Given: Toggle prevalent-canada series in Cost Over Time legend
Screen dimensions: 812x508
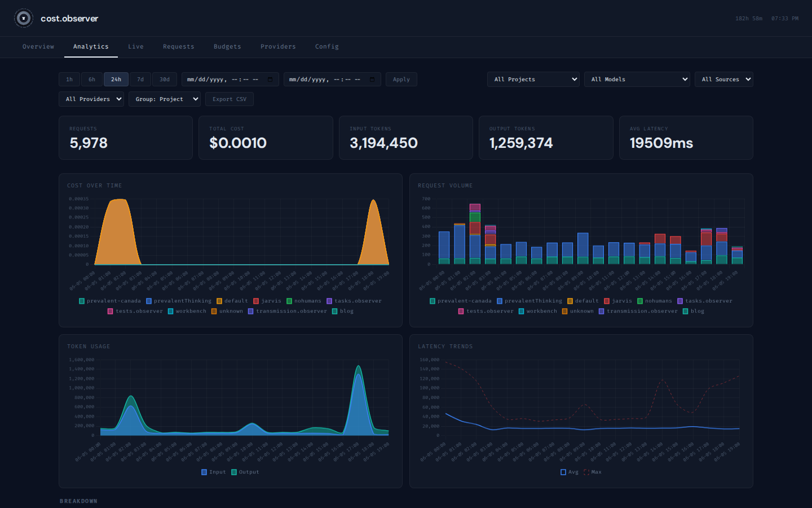Looking at the screenshot, I should (x=110, y=301).
